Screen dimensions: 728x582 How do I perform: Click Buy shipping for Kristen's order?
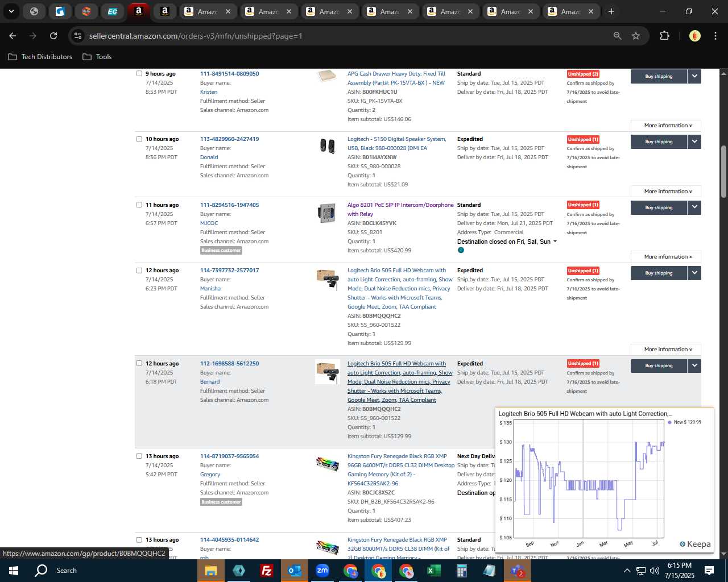point(659,76)
